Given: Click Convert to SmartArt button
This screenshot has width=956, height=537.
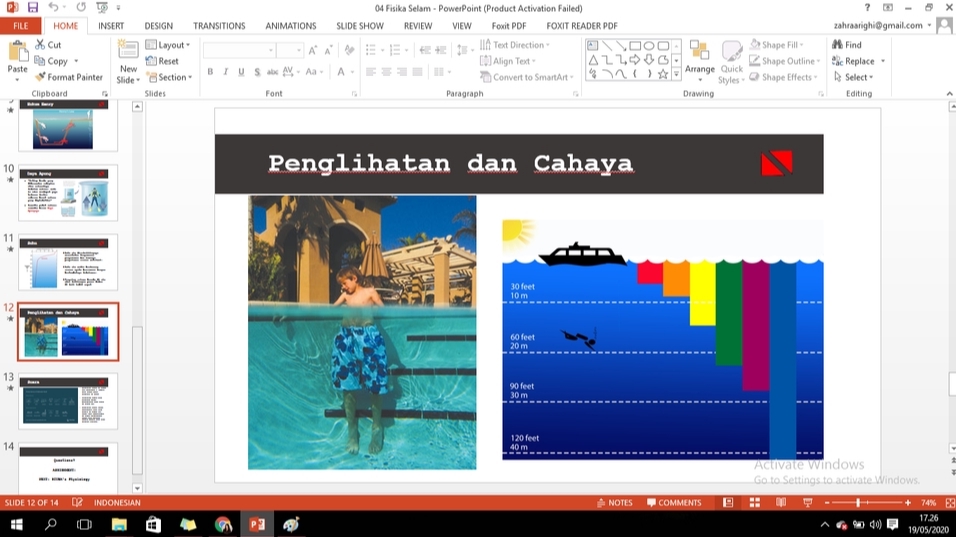Looking at the screenshot, I should [527, 77].
